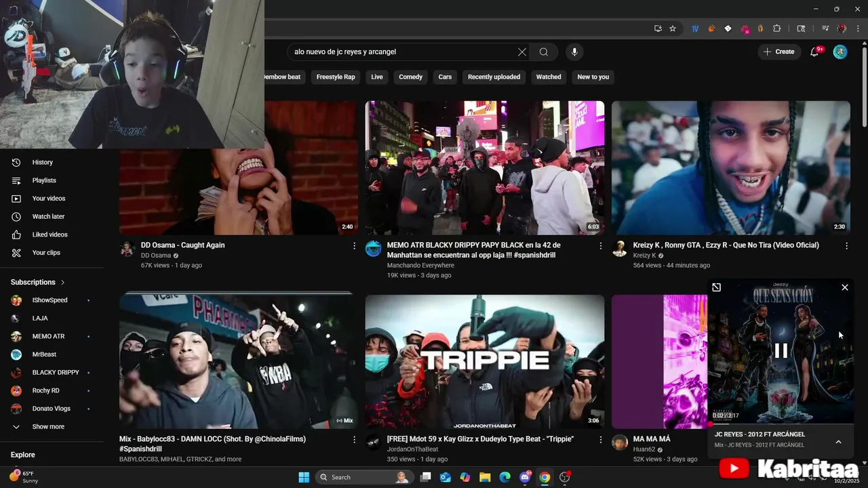This screenshot has height=488, width=868.
Task: Open the YouTube notifications bell
Action: coord(814,52)
